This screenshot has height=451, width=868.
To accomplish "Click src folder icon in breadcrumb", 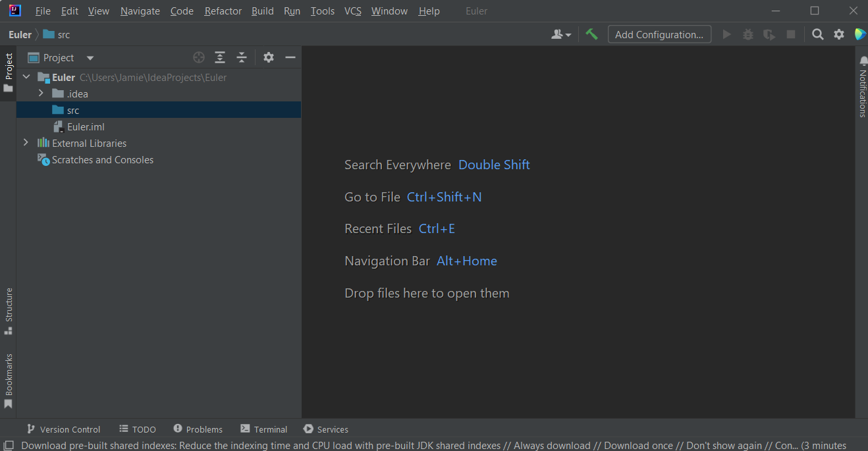I will tap(49, 34).
